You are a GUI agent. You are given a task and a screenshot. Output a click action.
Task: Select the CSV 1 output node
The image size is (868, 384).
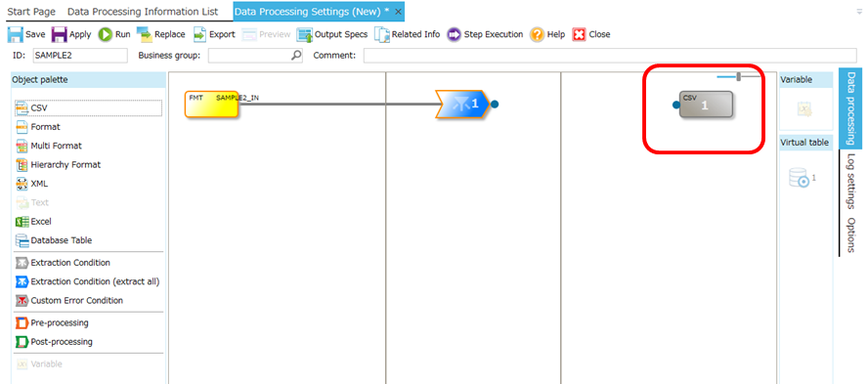point(706,104)
